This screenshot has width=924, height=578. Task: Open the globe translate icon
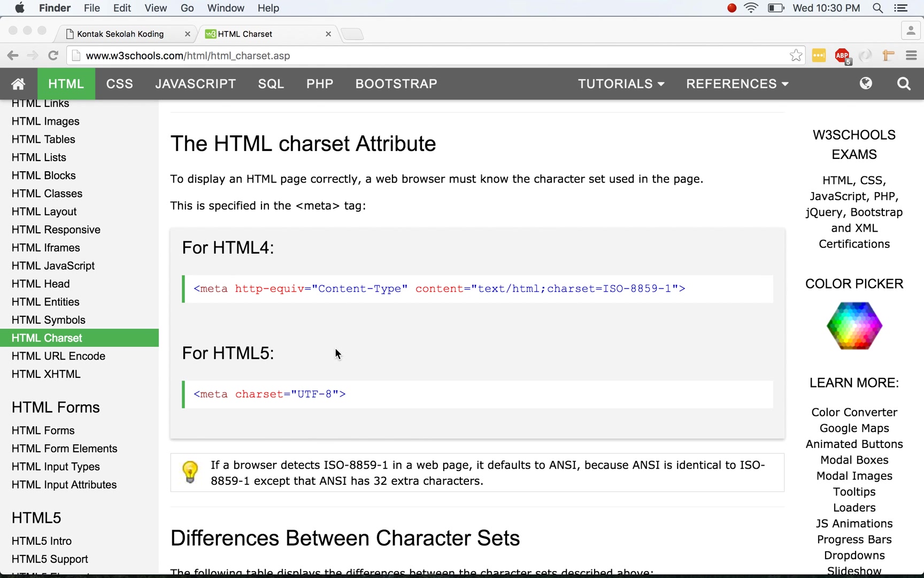(866, 83)
